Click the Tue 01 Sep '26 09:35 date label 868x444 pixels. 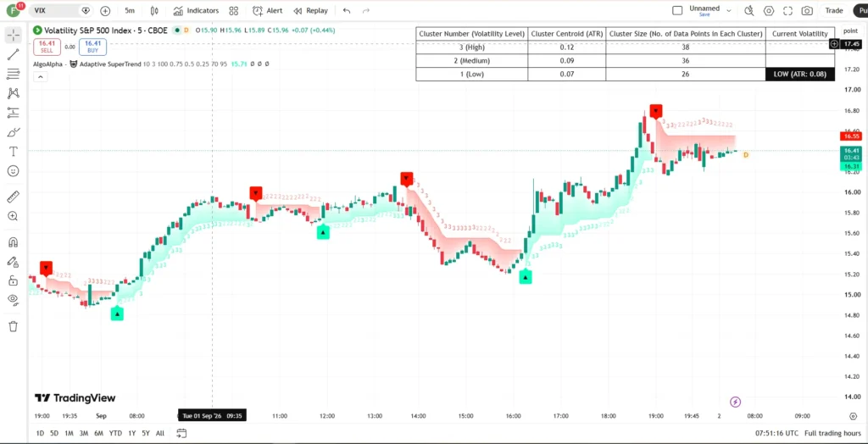(x=212, y=416)
